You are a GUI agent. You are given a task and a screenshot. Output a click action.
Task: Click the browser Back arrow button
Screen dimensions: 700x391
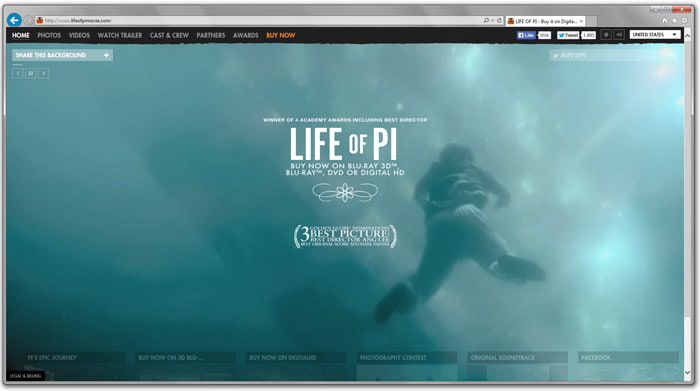[x=14, y=20]
